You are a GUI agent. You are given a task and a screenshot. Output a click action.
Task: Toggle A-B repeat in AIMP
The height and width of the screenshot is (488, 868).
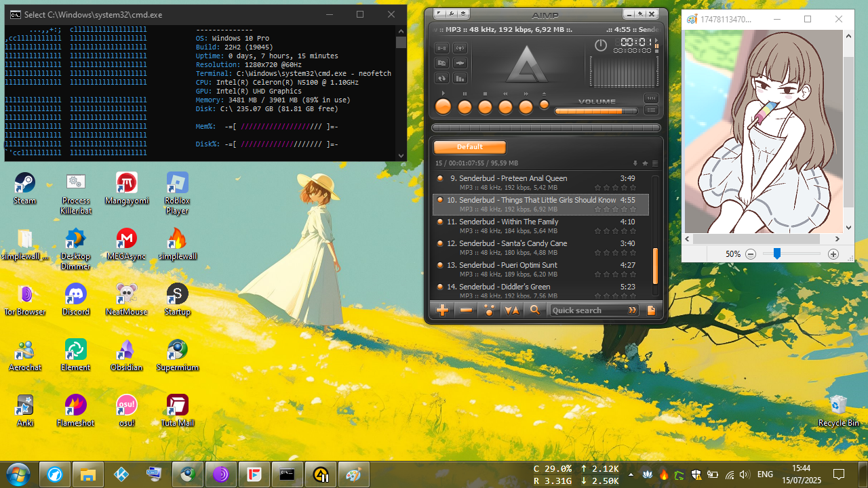pos(441,48)
